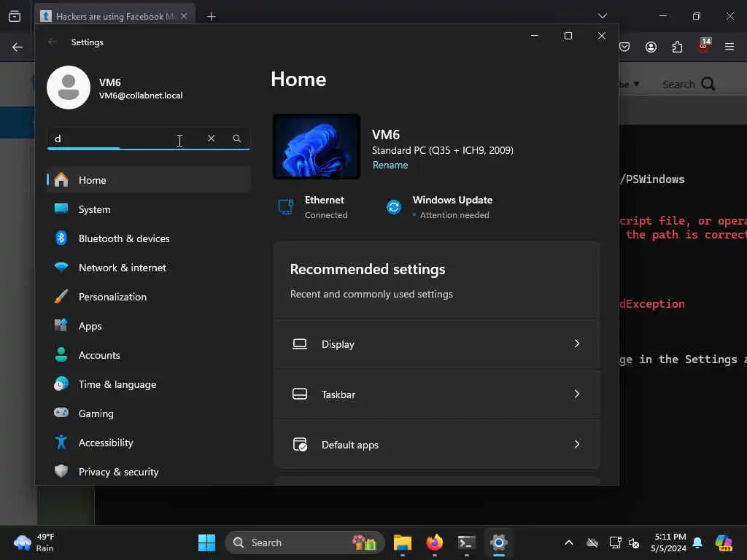
Task: Click the muted volume tray icon
Action: pos(634,542)
